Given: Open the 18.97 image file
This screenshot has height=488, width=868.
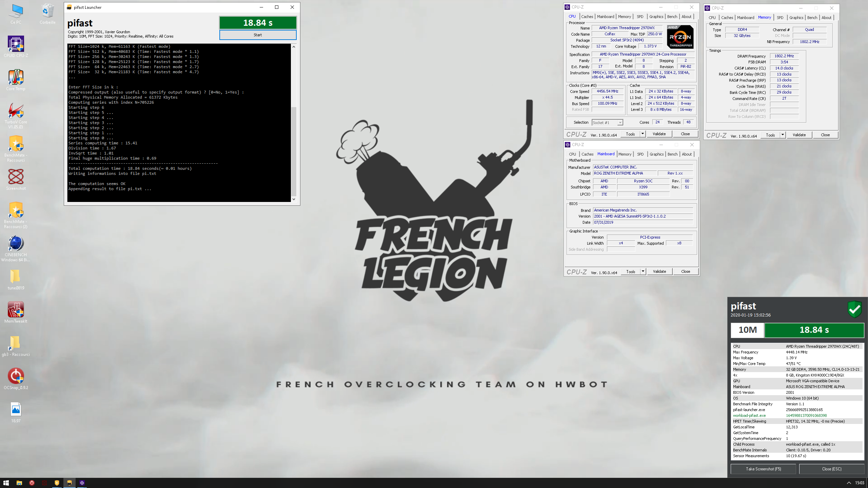Looking at the screenshot, I should click(16, 412).
